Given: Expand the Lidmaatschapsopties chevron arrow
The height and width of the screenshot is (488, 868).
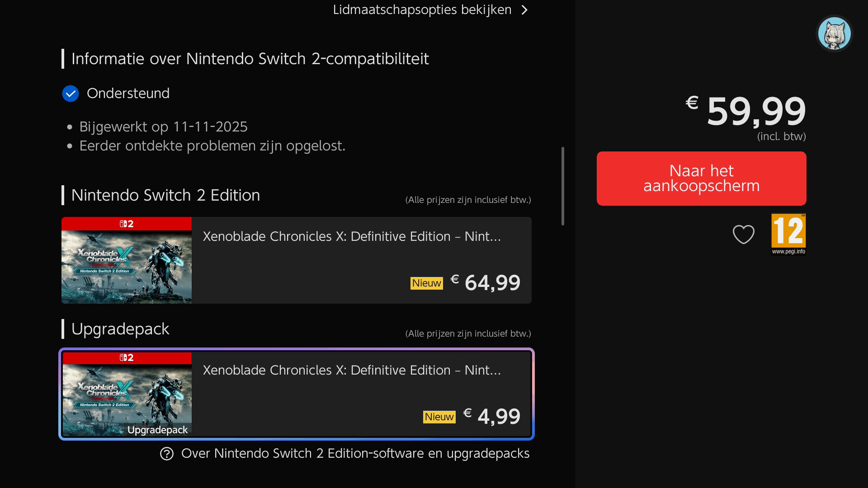Looking at the screenshot, I should [x=524, y=10].
